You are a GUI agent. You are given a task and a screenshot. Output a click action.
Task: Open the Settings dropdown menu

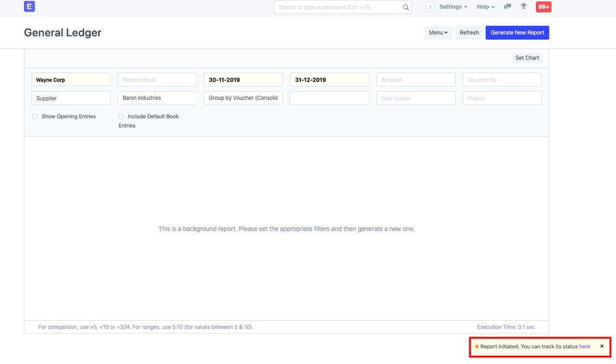(x=453, y=7)
